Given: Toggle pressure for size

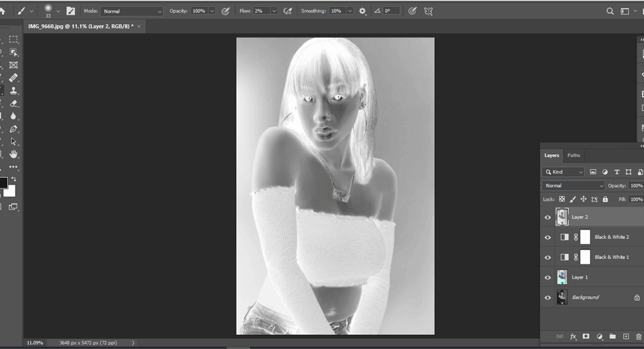Looking at the screenshot, I should [x=413, y=11].
